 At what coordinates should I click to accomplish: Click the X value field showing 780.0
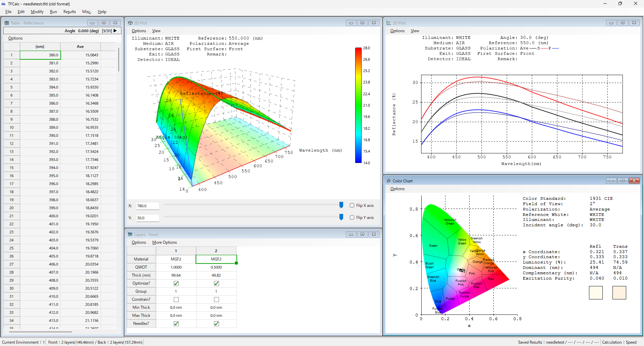tap(148, 206)
